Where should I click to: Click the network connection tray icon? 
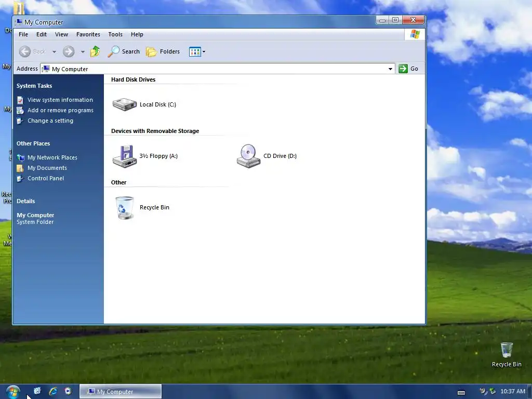point(493,391)
